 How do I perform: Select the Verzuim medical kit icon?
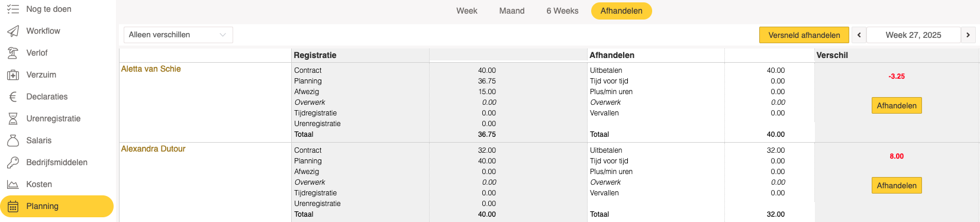click(12, 75)
